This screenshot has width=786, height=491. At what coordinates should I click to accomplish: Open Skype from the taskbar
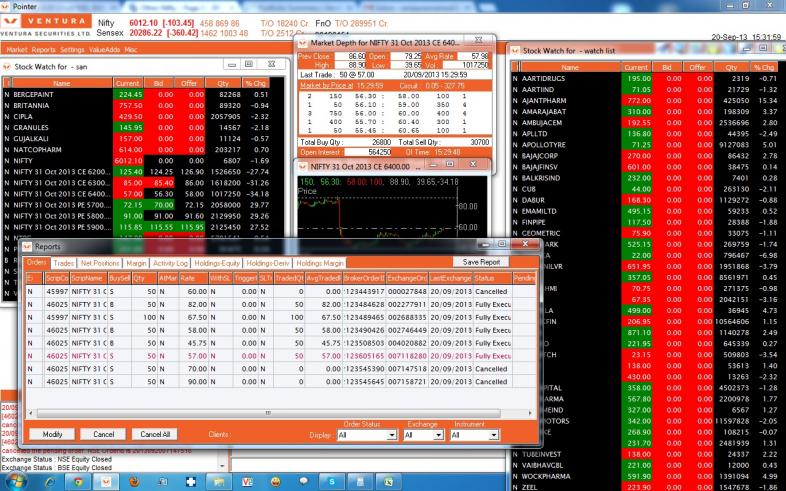coord(332,482)
